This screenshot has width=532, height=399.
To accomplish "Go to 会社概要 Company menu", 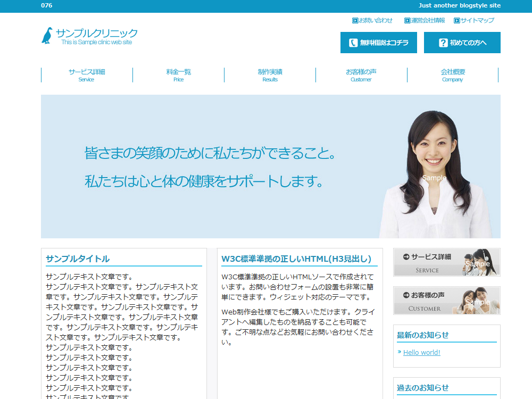I will 453,75.
